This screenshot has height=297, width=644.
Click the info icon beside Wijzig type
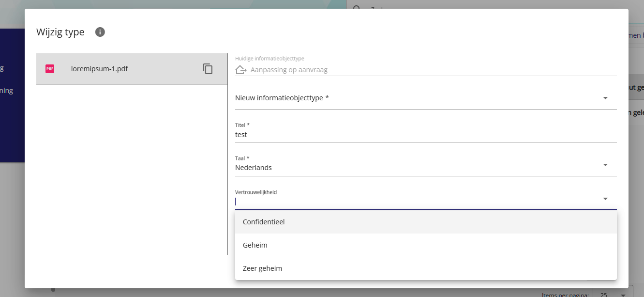click(100, 32)
